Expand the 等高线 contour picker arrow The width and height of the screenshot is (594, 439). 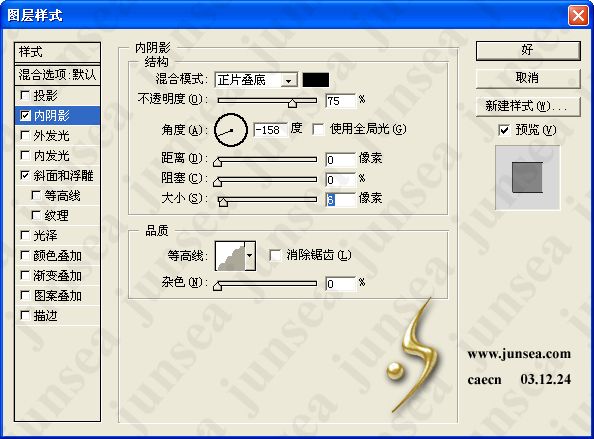[x=250, y=256]
